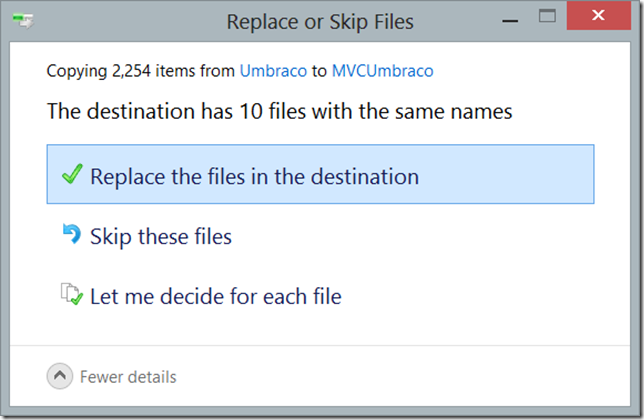Click the blue undo arrow skip icon
The width and height of the screenshot is (644, 420).
point(72,234)
